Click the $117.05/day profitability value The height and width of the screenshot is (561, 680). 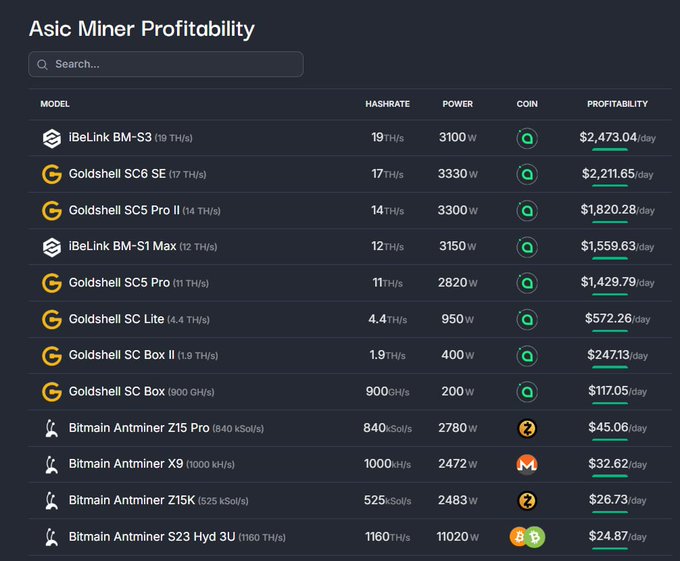(618, 391)
